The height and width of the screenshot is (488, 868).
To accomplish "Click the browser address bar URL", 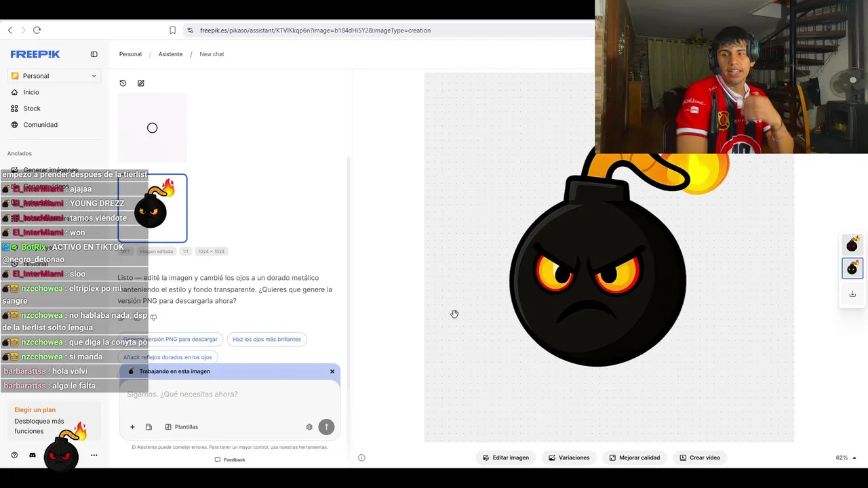I will coord(315,30).
